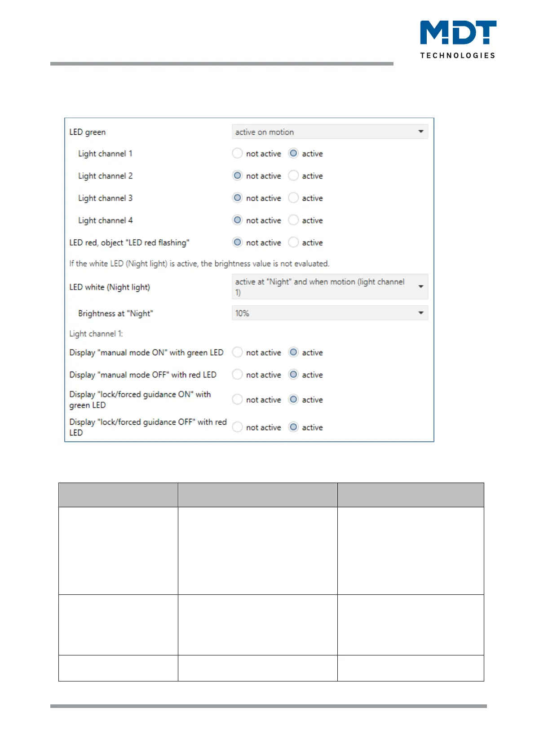Set Light channel 4 to active
535x756 pixels.
pyautogui.click(x=293, y=220)
